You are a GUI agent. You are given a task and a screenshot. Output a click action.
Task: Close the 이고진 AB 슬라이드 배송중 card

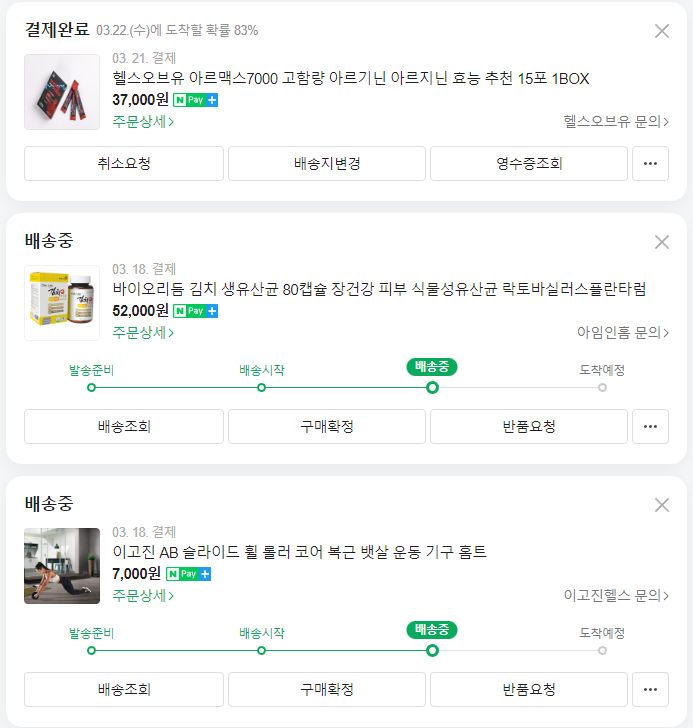(x=661, y=505)
